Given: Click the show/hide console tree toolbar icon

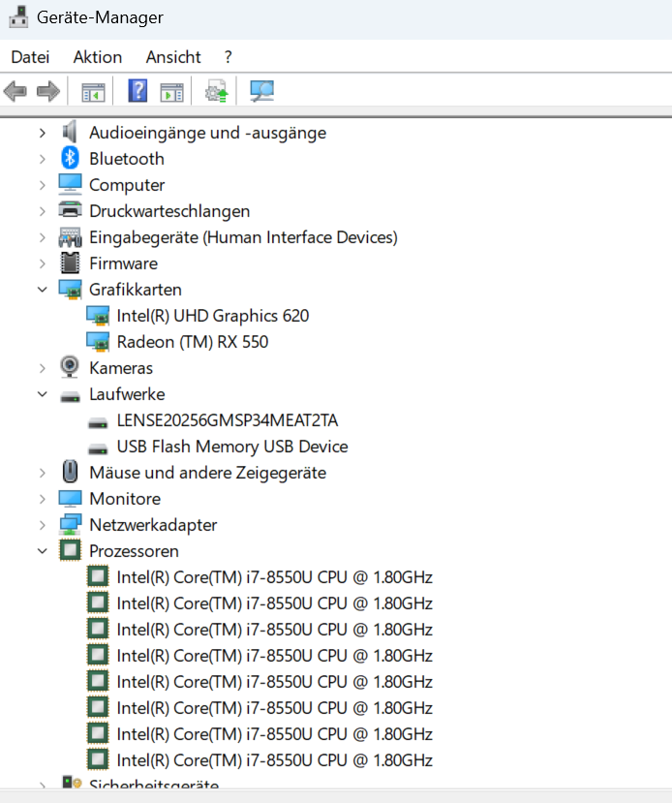Looking at the screenshot, I should click(x=93, y=92).
